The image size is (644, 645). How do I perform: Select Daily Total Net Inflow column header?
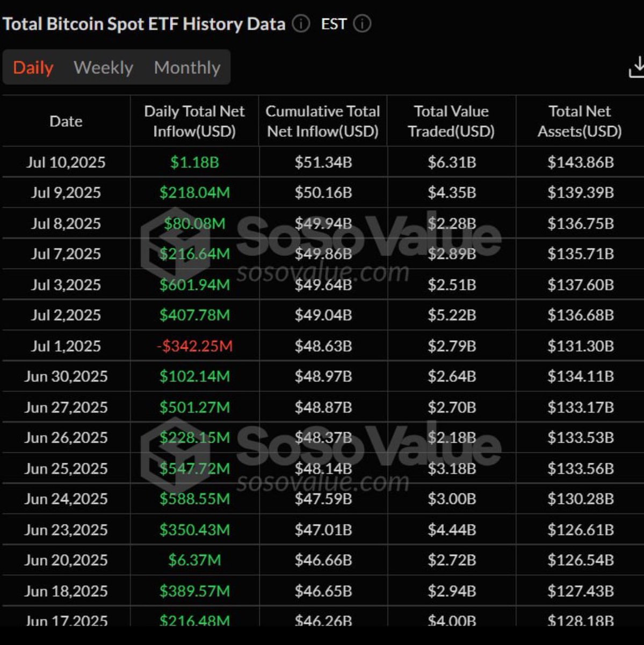(x=194, y=121)
